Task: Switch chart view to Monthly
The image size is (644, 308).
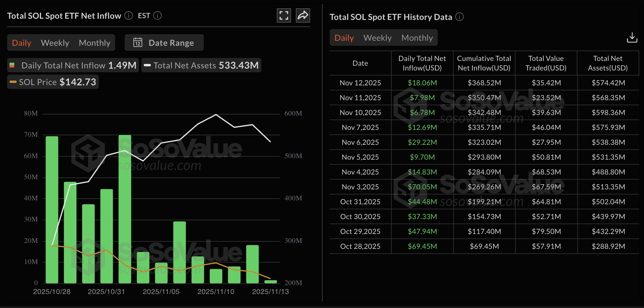Action: pyautogui.click(x=94, y=43)
